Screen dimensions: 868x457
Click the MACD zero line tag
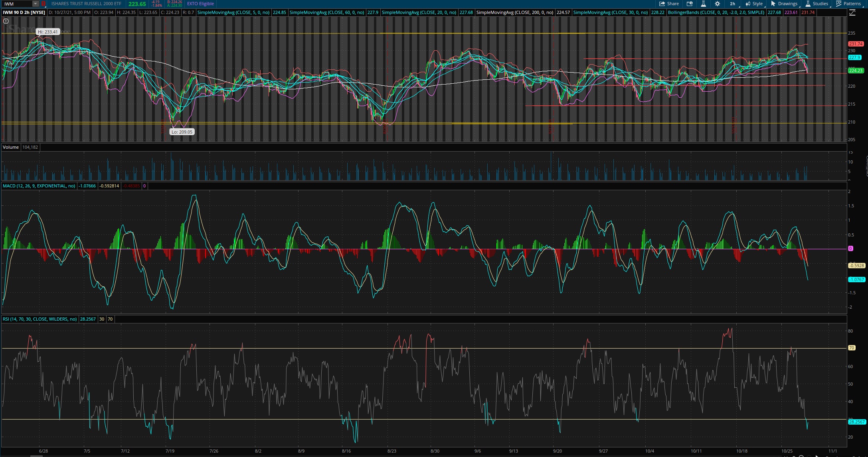click(x=850, y=248)
